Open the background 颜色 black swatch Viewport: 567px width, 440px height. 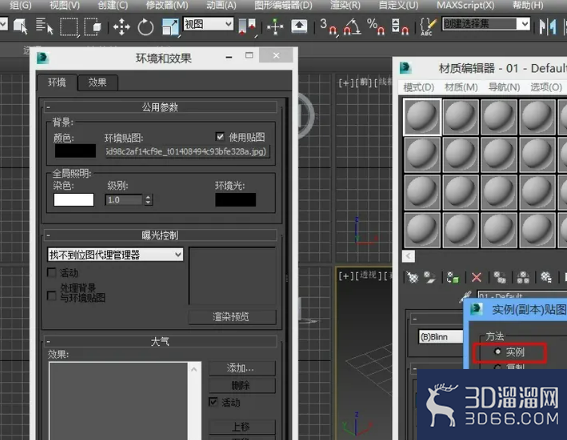75,151
